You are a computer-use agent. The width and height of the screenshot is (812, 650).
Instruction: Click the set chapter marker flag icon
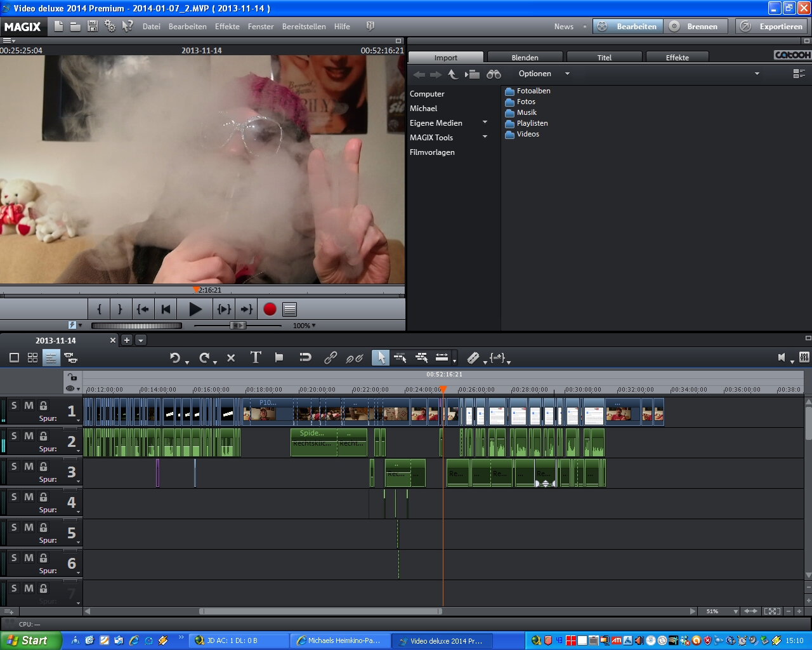point(279,357)
